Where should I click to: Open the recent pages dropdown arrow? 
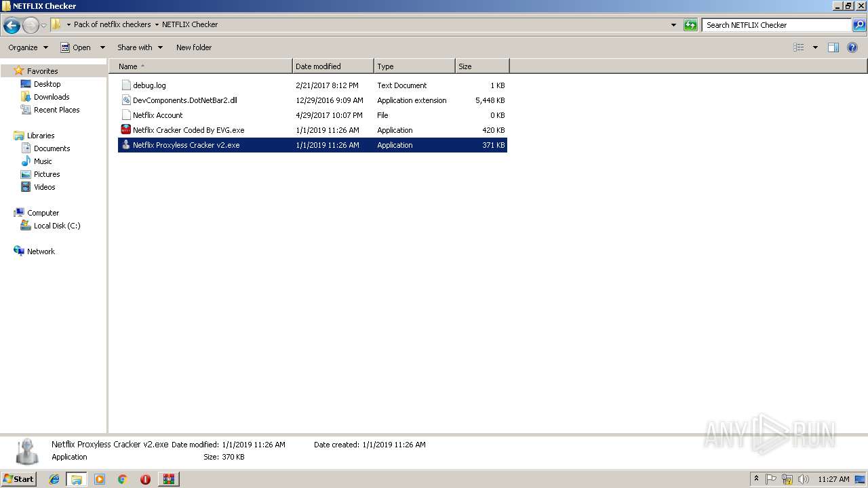43,26
